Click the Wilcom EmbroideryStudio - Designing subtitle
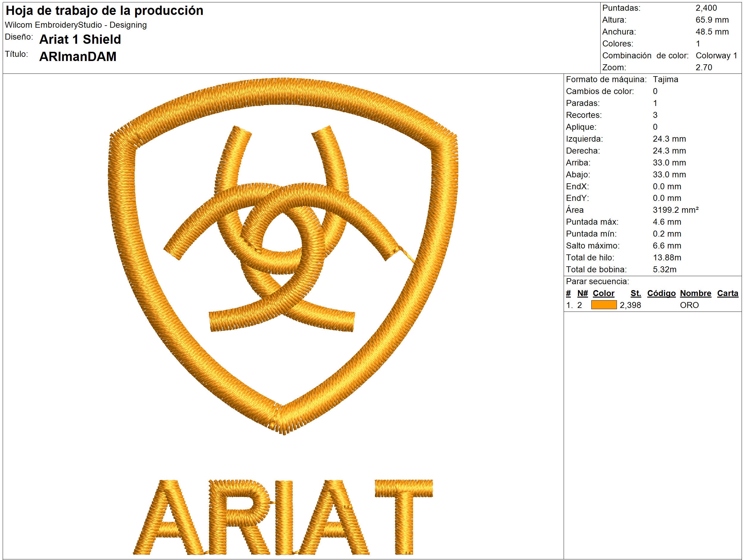The width and height of the screenshot is (744, 560). 76,25
